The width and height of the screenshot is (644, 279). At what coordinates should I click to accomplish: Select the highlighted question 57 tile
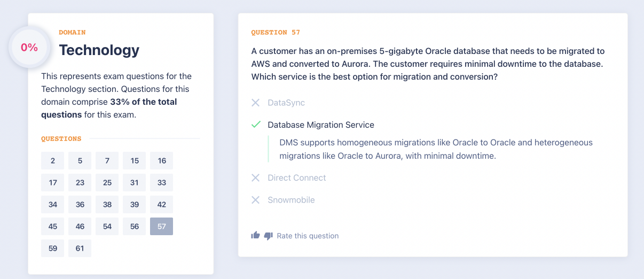[x=162, y=226]
